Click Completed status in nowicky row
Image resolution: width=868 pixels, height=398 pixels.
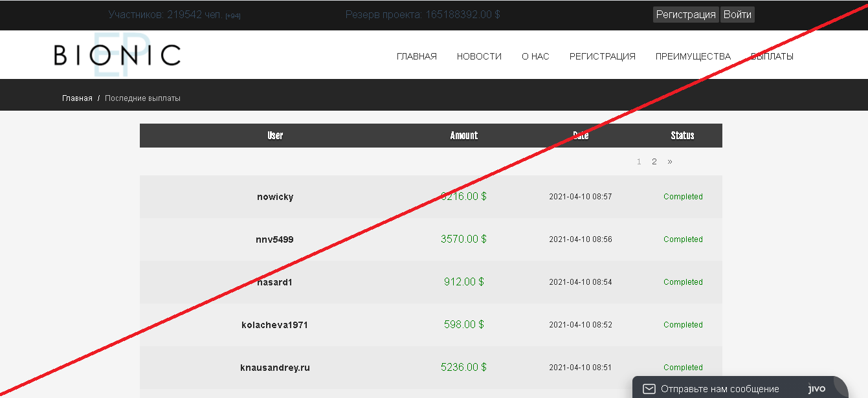pos(683,197)
